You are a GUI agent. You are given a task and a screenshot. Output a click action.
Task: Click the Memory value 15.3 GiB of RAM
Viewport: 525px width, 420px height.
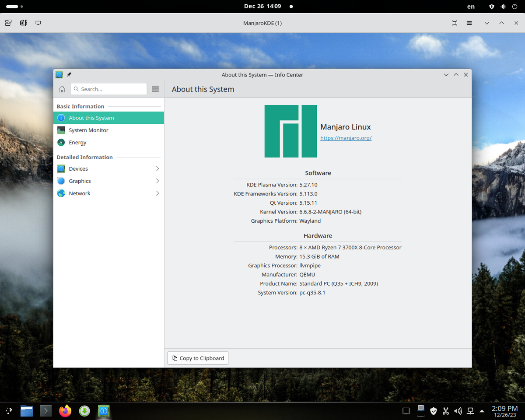319,256
